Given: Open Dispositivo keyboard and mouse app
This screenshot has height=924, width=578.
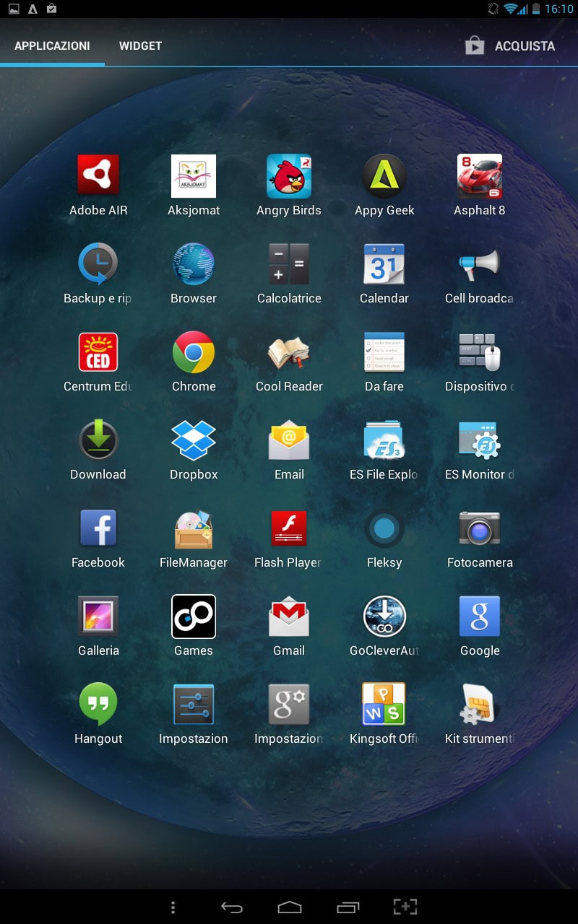Looking at the screenshot, I should click(x=480, y=362).
